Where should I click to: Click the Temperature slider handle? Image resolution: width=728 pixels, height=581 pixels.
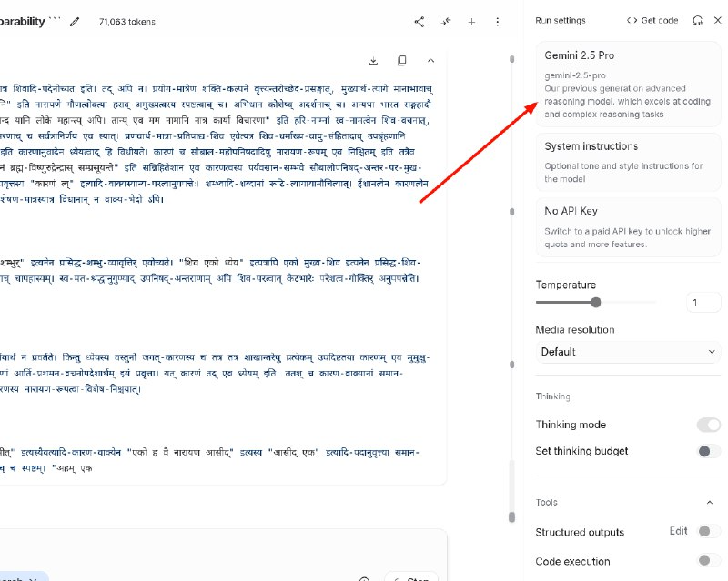click(x=596, y=303)
